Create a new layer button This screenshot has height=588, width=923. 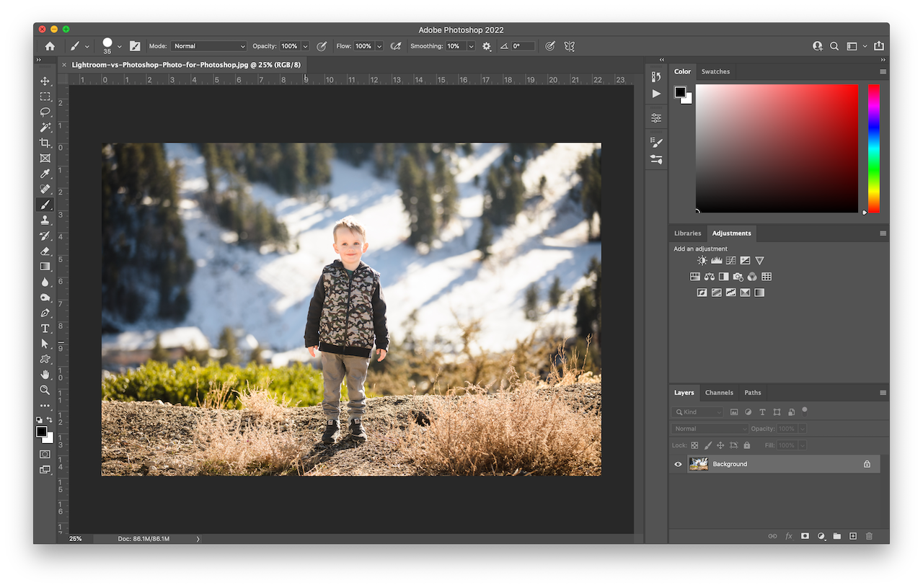click(853, 536)
